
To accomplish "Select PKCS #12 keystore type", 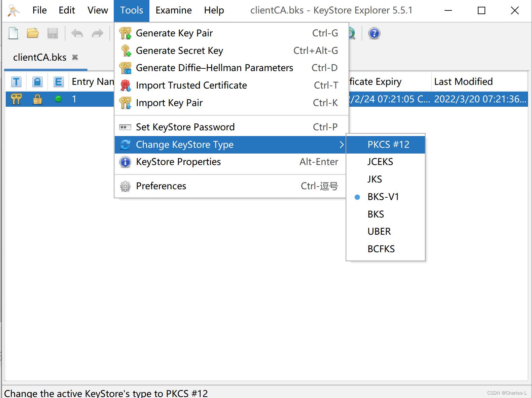I will 386,144.
